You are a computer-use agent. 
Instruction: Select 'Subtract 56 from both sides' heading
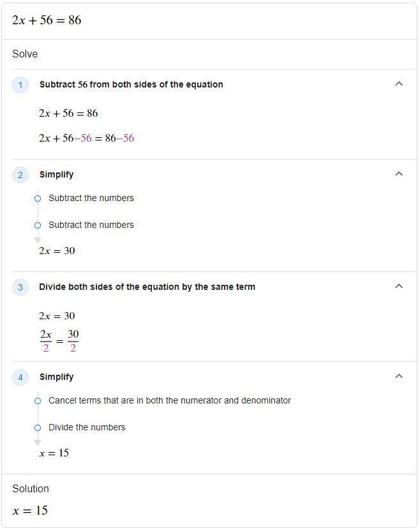[x=131, y=84]
